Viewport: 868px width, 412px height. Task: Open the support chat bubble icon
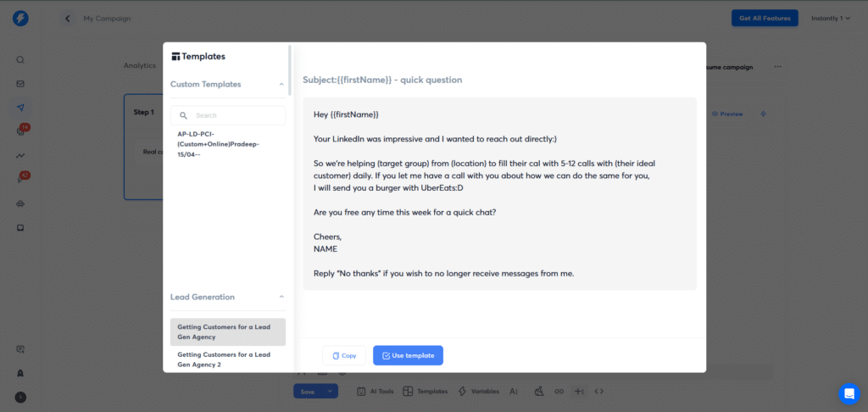pyautogui.click(x=849, y=393)
